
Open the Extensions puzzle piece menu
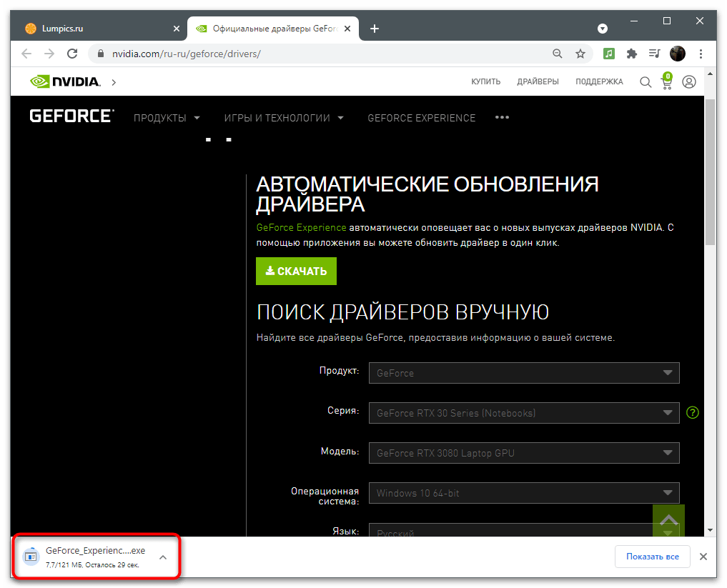coord(631,54)
